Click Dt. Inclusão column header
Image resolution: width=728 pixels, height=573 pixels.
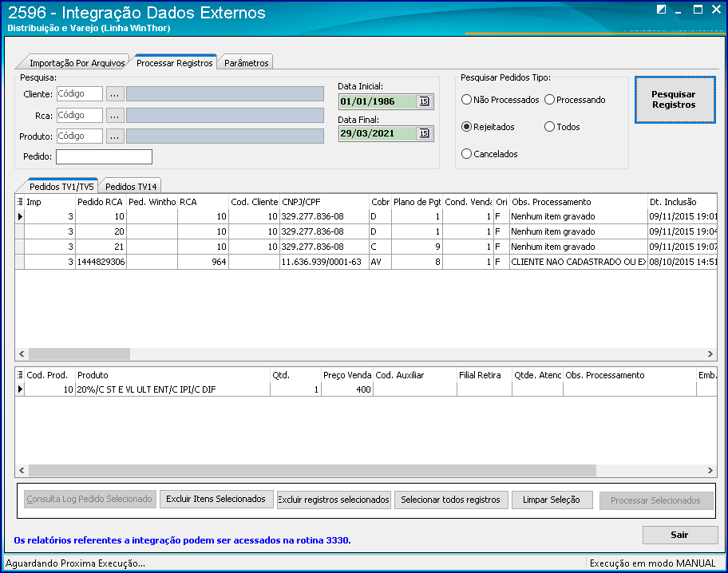click(682, 202)
